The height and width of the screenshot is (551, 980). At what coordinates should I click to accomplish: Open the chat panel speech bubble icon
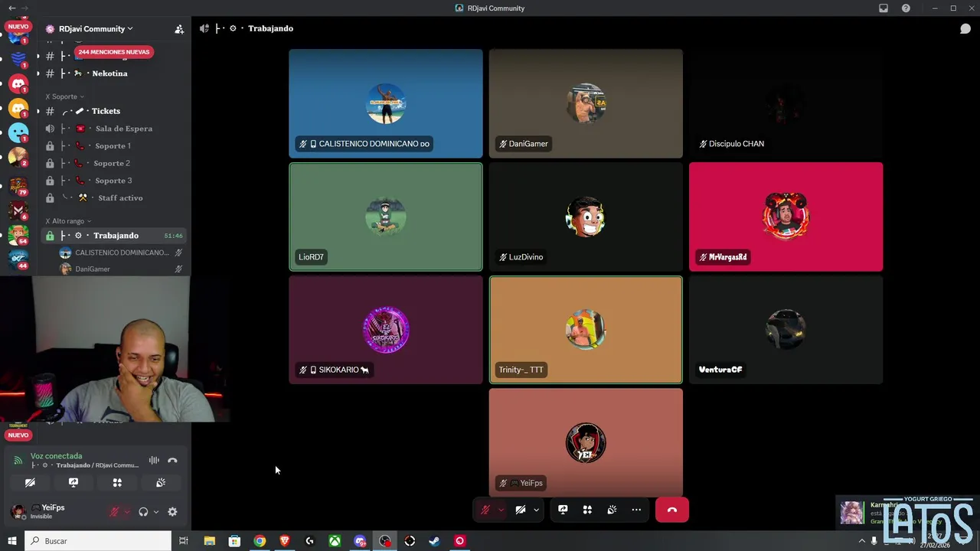click(x=965, y=29)
